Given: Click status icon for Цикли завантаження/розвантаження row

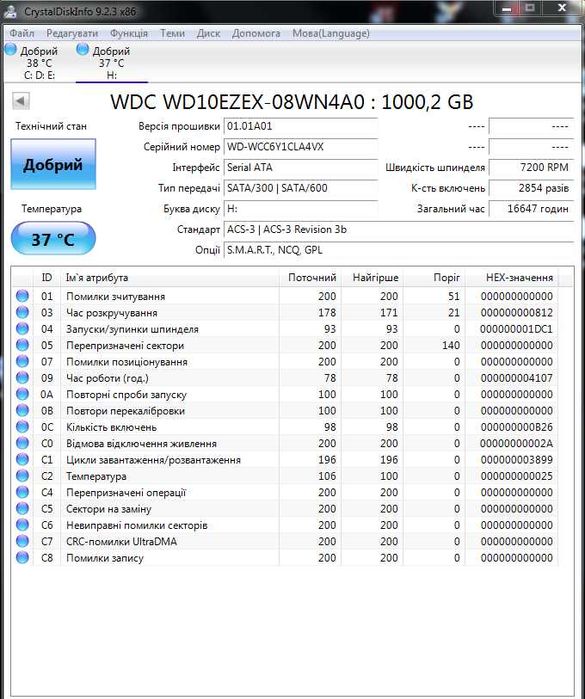Looking at the screenshot, I should point(22,460).
